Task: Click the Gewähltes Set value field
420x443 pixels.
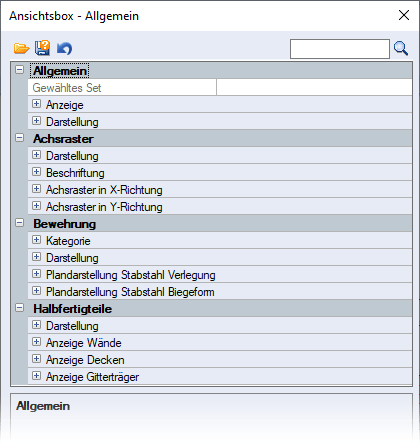Action: point(314,87)
